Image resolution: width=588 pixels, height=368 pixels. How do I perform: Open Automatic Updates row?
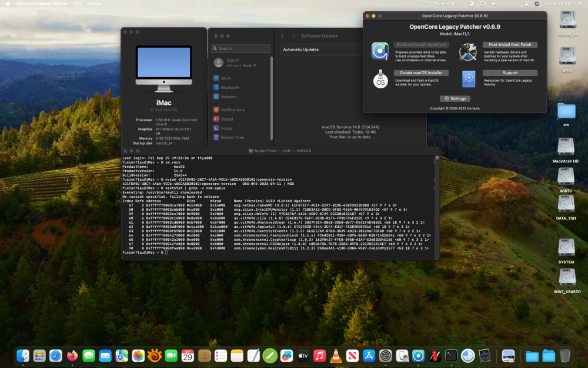click(x=322, y=49)
